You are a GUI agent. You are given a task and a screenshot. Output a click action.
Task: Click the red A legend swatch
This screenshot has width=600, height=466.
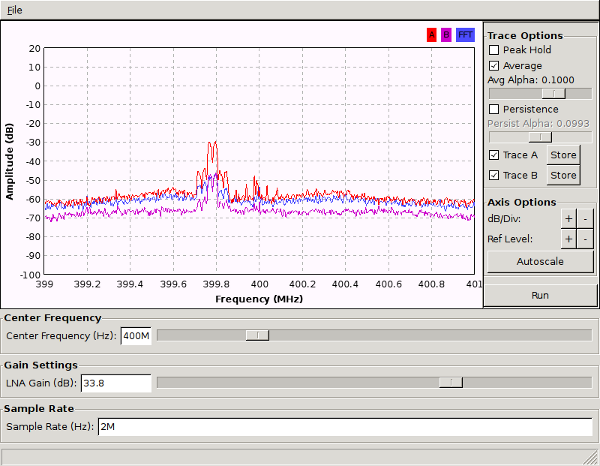[432, 35]
